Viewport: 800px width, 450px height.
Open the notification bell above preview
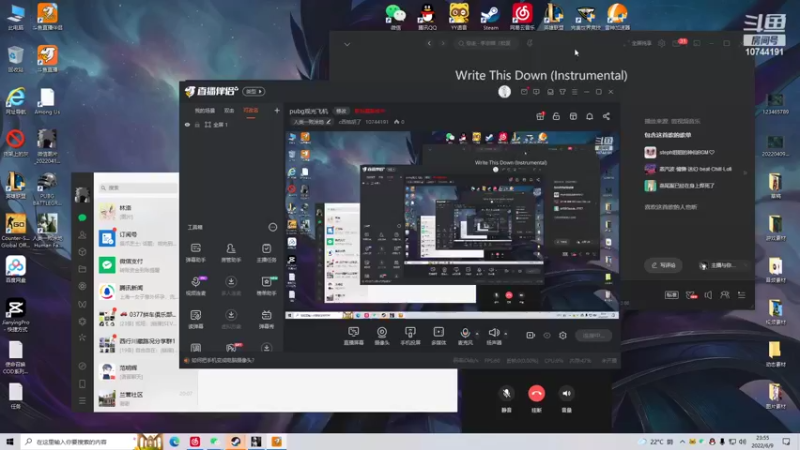point(589,116)
